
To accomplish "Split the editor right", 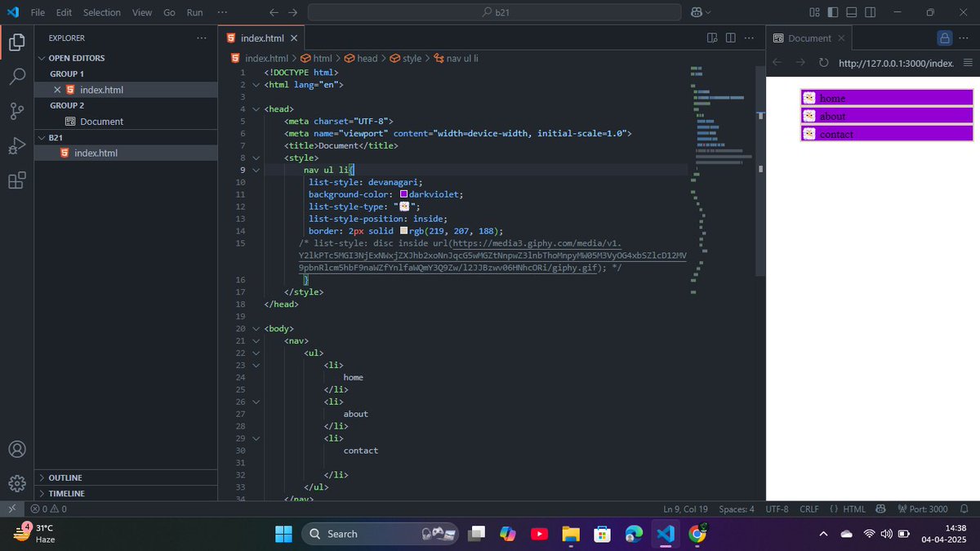I will pos(730,38).
